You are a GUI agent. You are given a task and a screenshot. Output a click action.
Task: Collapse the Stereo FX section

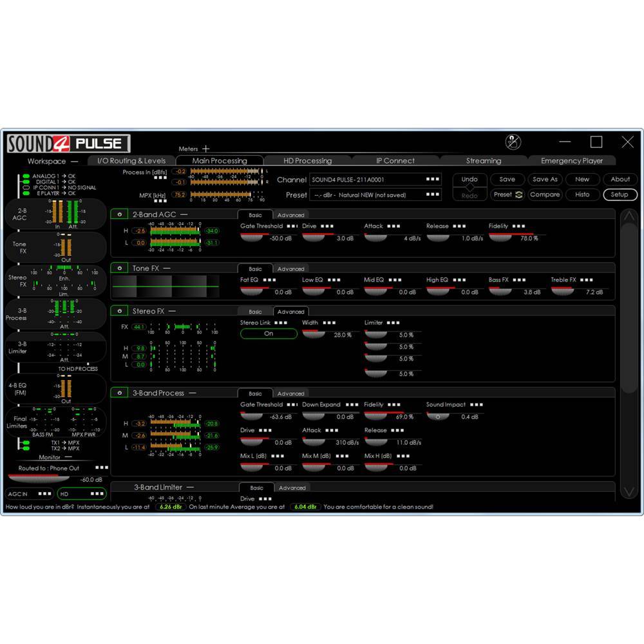(x=172, y=311)
